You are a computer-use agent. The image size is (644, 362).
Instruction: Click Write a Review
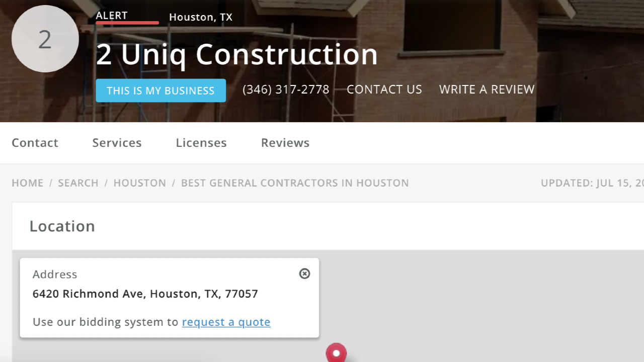coord(487,89)
